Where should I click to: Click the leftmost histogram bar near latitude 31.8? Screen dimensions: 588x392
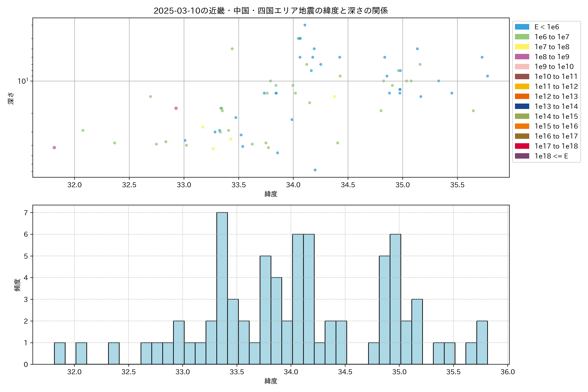[x=60, y=353]
